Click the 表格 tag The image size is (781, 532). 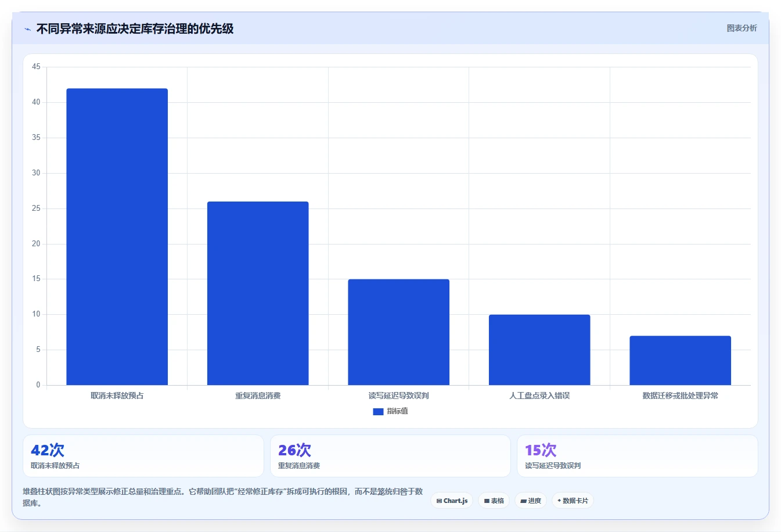(494, 501)
